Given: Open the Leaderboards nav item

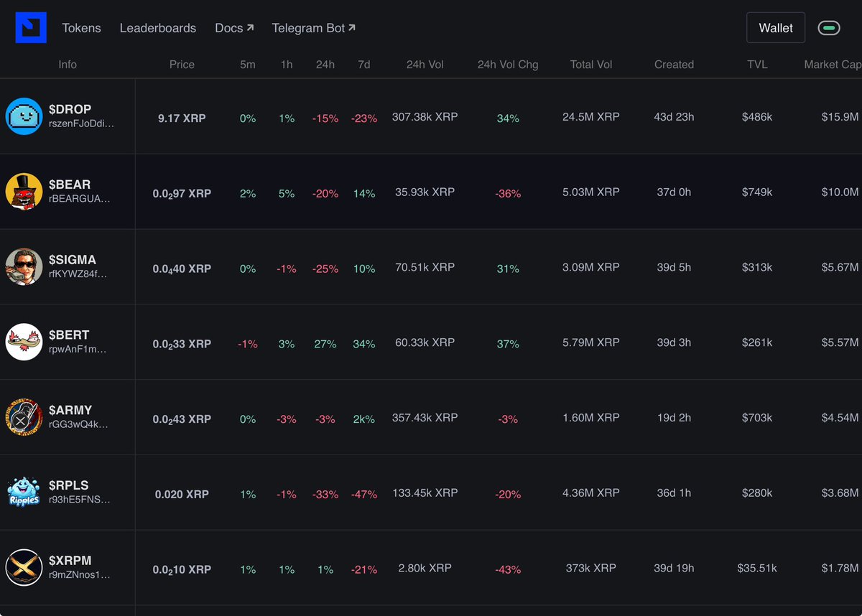Looking at the screenshot, I should point(158,28).
